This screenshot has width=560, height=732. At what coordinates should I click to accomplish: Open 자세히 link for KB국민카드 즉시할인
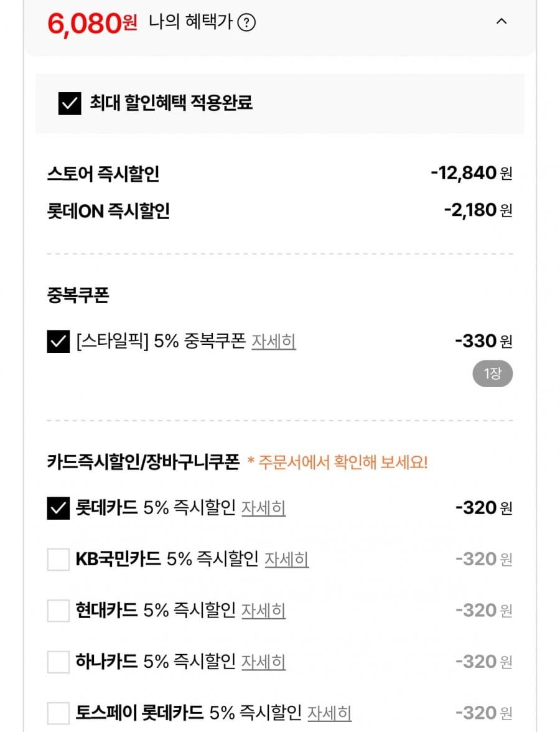tap(287, 560)
